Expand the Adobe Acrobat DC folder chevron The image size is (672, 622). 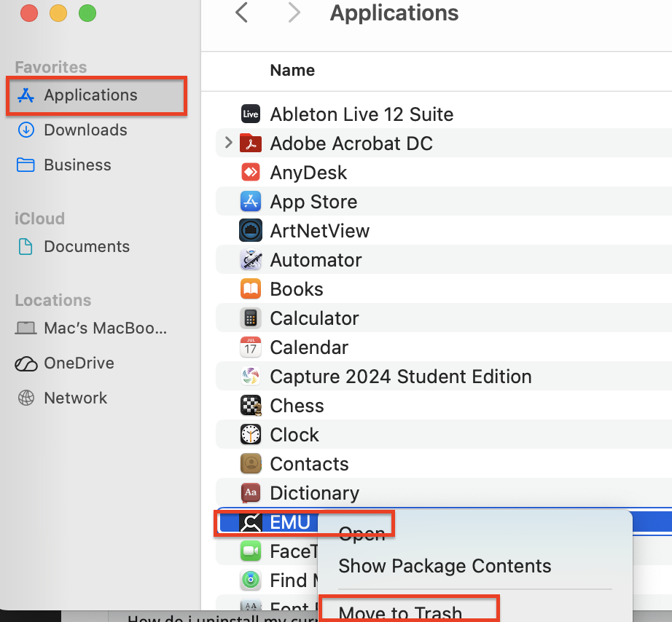pyautogui.click(x=228, y=143)
